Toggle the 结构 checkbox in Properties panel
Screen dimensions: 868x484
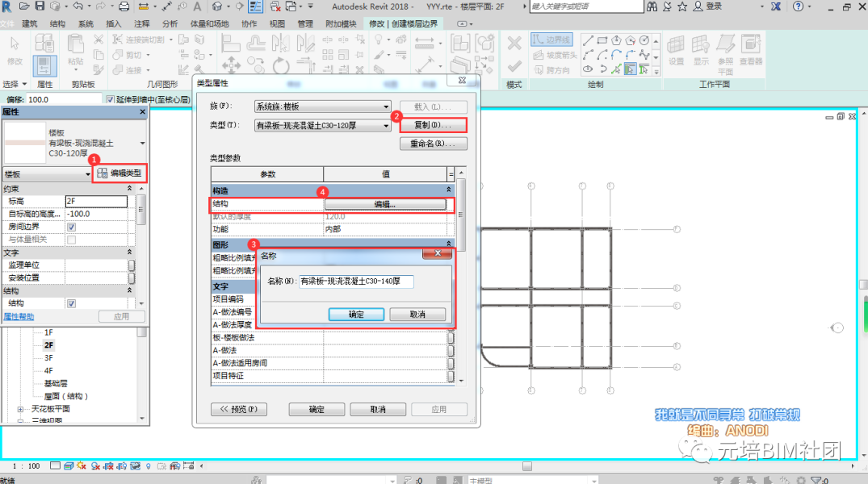coord(71,303)
